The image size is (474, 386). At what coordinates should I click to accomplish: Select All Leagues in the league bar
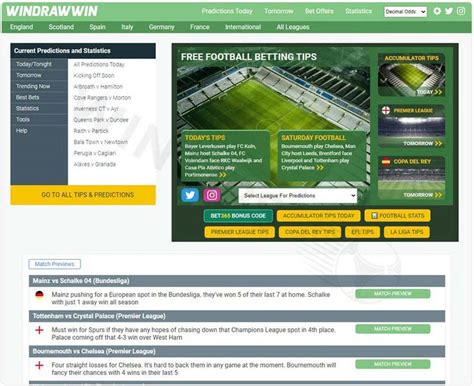tap(293, 27)
